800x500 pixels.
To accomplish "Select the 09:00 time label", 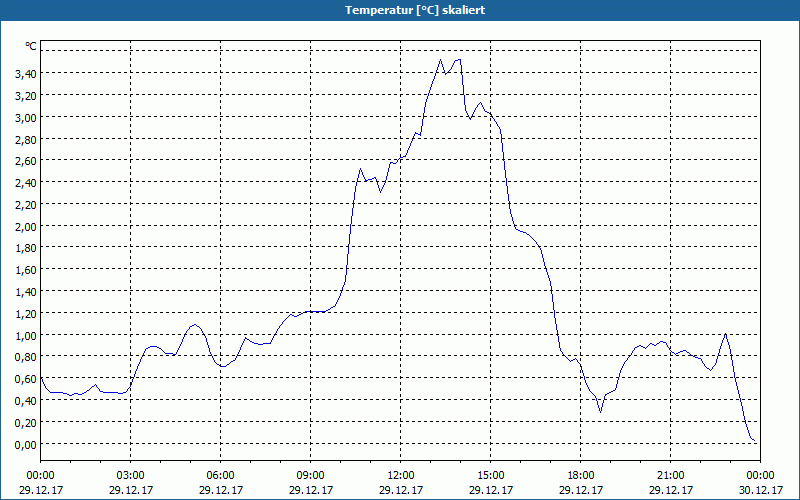I will click(310, 476).
